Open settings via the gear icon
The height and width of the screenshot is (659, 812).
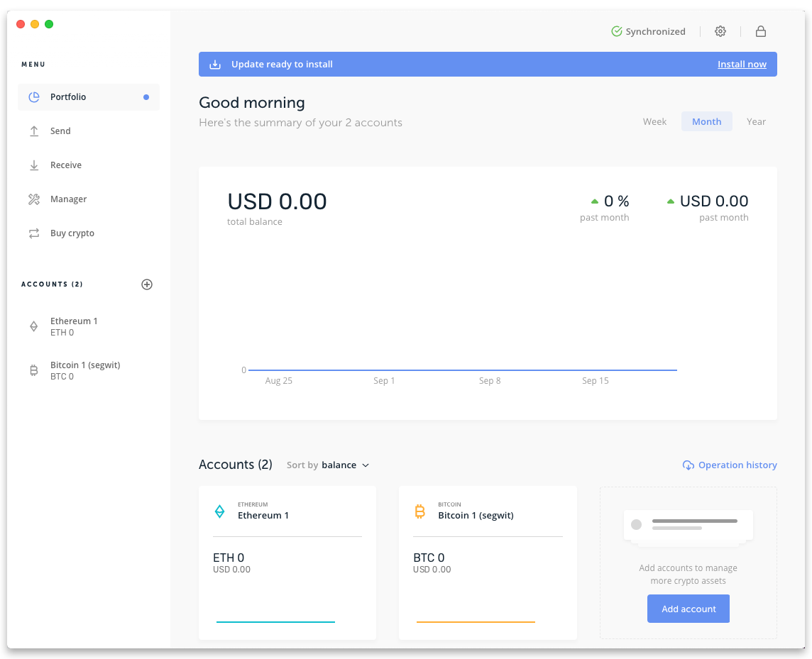click(720, 31)
